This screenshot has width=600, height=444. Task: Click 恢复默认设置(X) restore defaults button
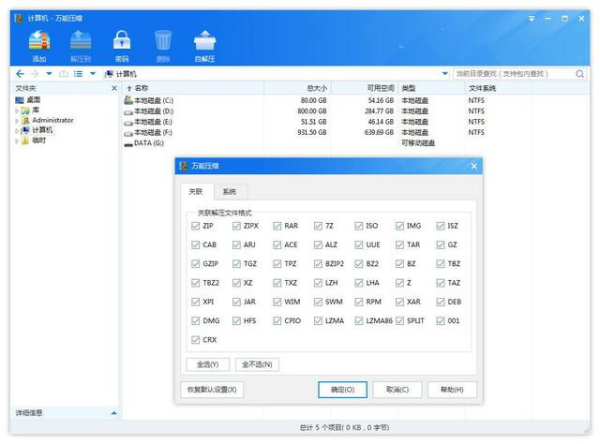pos(212,390)
